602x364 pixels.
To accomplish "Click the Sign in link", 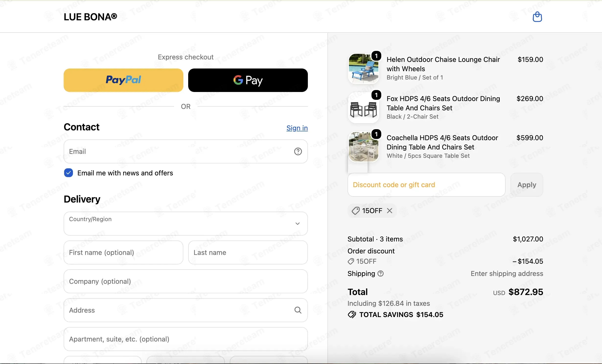I will 297,128.
